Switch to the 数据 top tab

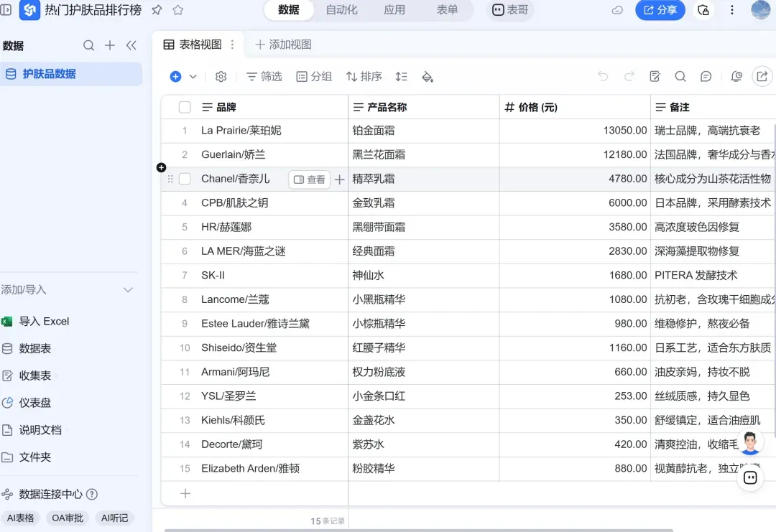[289, 10]
